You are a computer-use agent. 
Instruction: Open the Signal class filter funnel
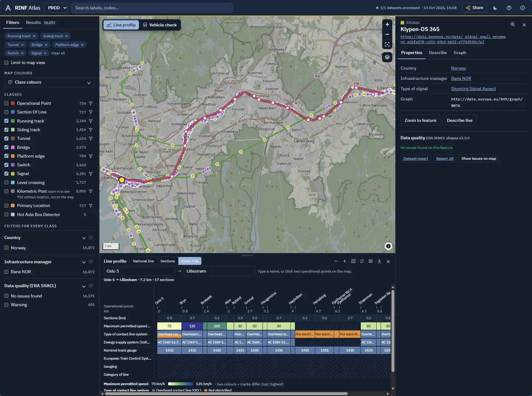pos(91,174)
